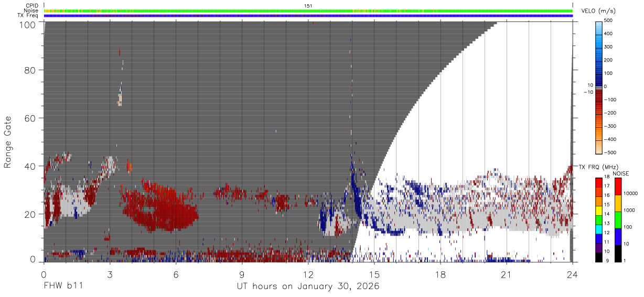Viewport: 644px width, 297px height.
Task: Click the x-axis tick label '6'
Action: coord(176,275)
